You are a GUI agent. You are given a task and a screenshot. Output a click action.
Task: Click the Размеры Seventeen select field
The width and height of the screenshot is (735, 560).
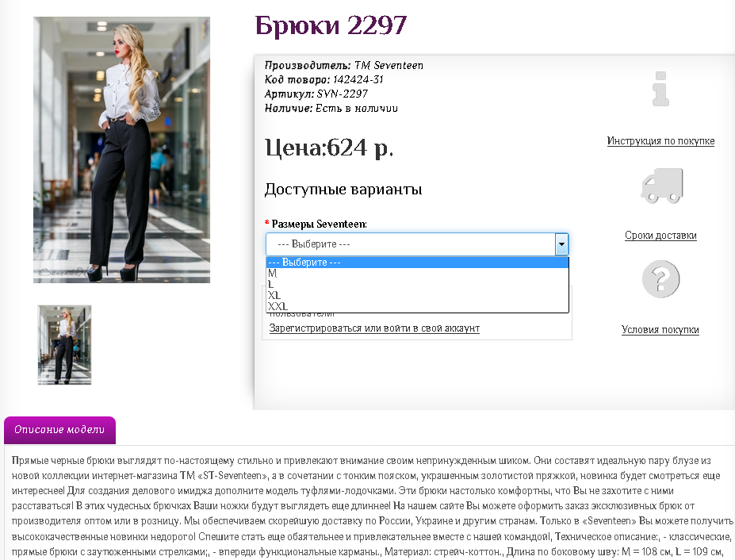tap(410, 244)
